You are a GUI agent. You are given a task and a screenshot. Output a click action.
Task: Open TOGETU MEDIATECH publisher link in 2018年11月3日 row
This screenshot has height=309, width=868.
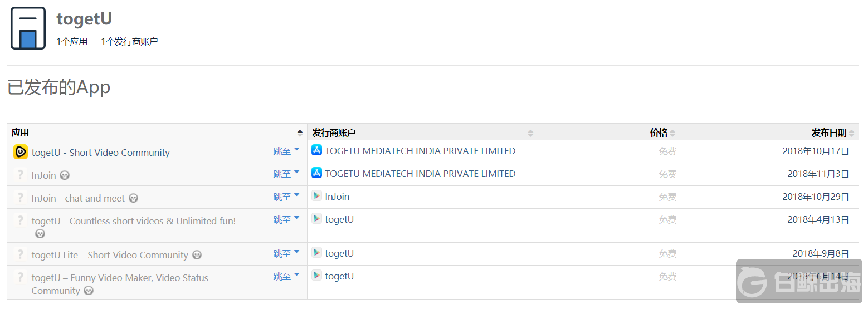tap(421, 174)
